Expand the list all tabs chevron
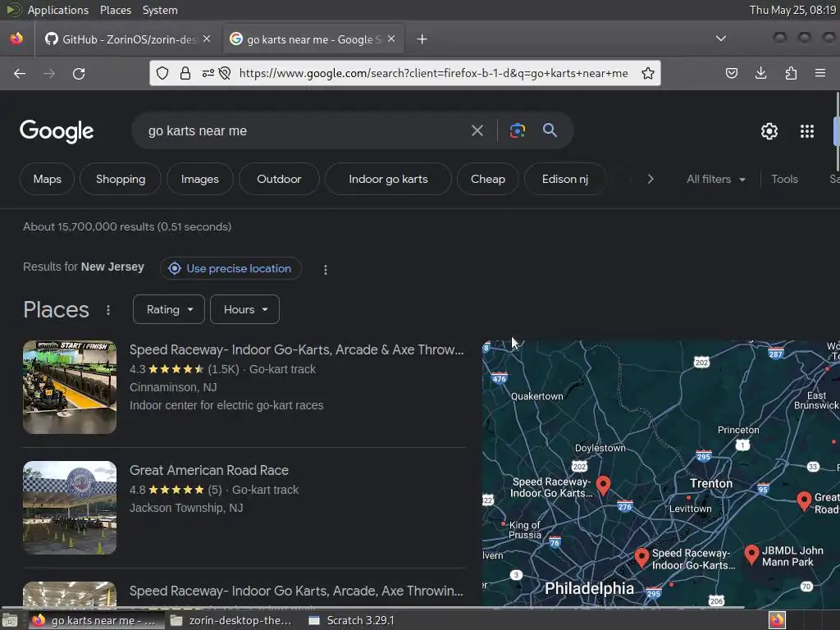This screenshot has width=840, height=630. click(x=721, y=39)
